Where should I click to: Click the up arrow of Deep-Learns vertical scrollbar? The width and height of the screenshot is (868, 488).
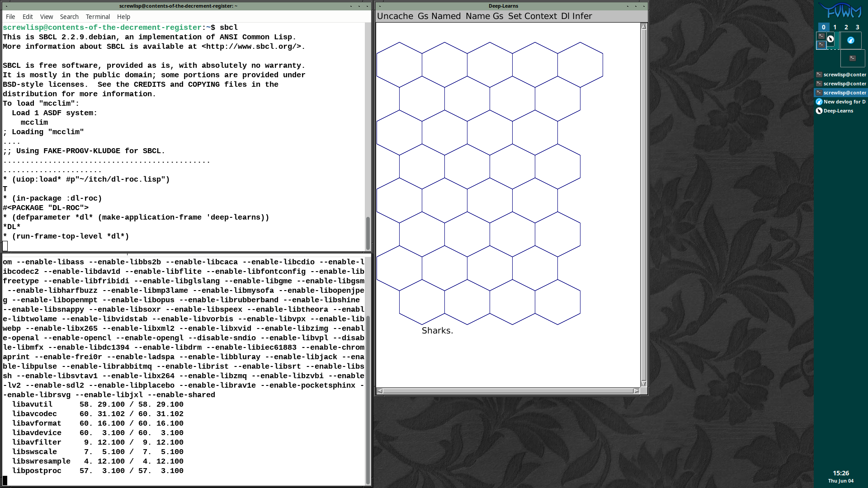(x=644, y=26)
